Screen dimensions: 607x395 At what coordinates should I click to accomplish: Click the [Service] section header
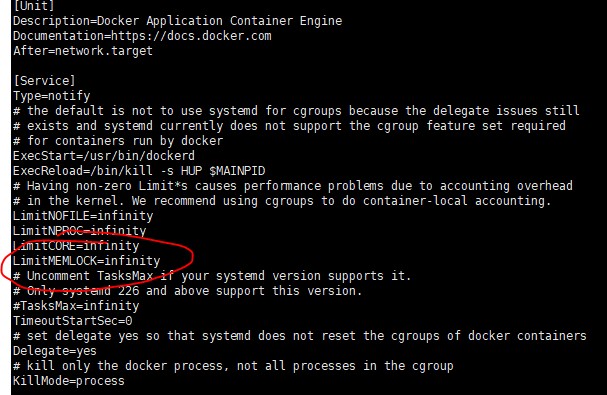point(44,81)
